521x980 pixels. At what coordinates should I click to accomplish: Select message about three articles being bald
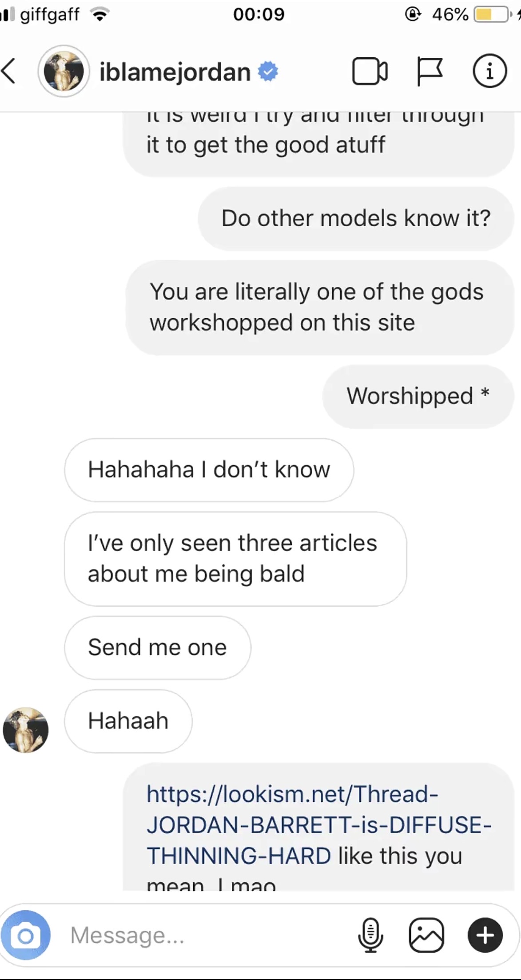click(x=235, y=559)
